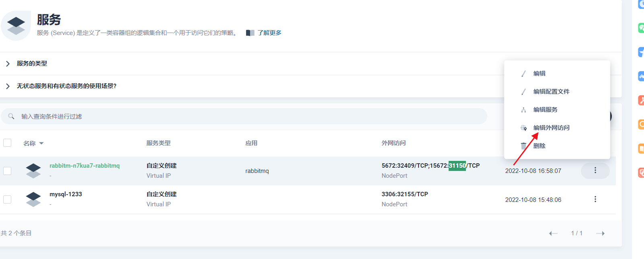The height and width of the screenshot is (259, 644).
Task: Click the search magnifier icon
Action: click(11, 116)
